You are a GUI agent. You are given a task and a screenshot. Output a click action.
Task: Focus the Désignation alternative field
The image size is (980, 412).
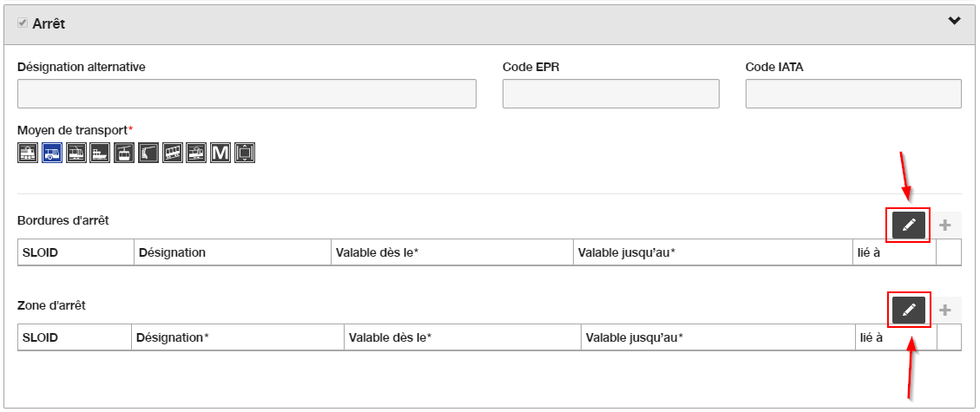coord(247,94)
